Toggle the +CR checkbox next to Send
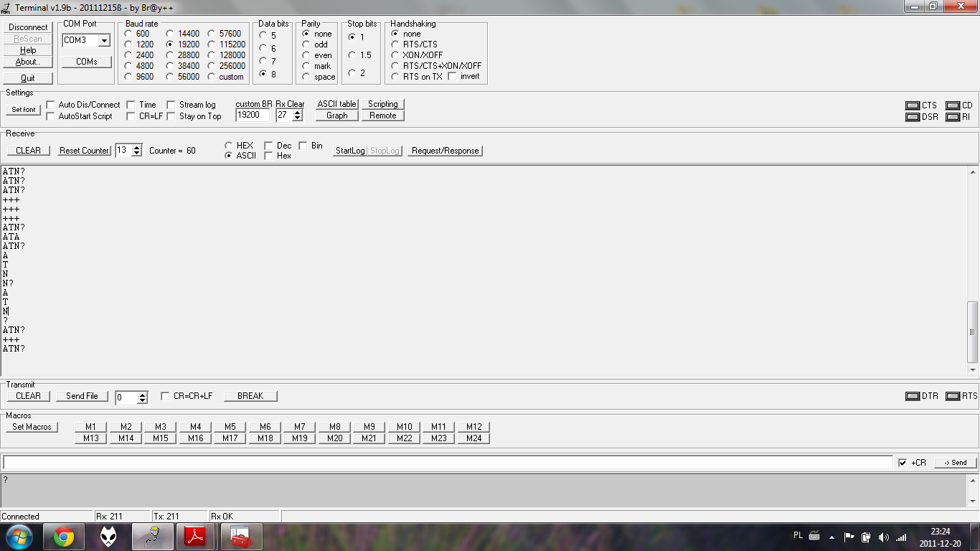Viewport: 980px width, 551px height. click(x=903, y=463)
